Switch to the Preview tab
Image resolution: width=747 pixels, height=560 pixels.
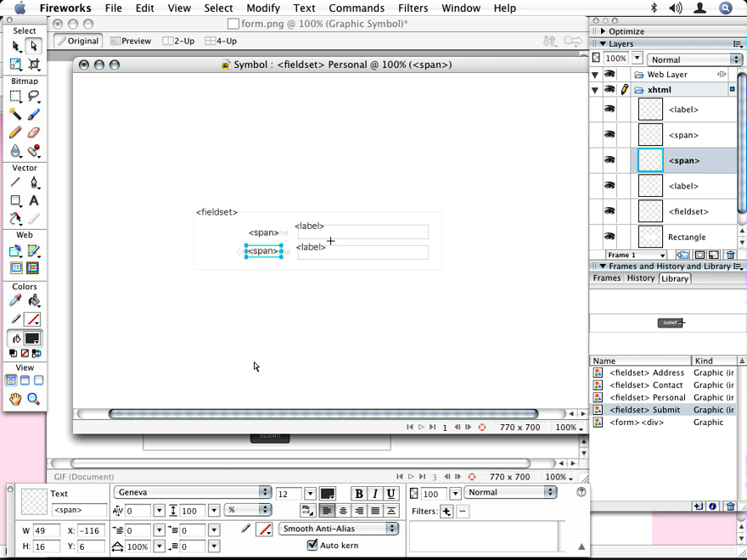[x=131, y=41]
